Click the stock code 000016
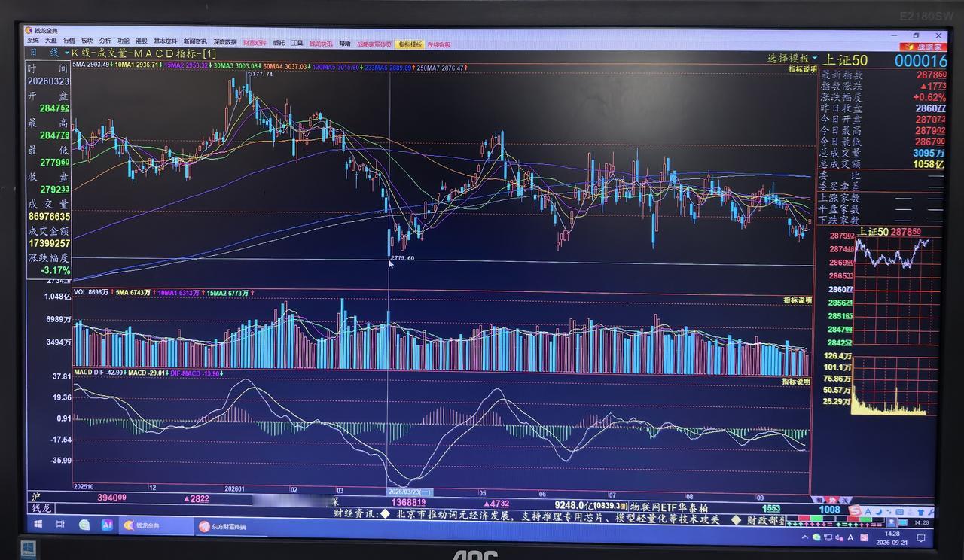 coord(920,61)
